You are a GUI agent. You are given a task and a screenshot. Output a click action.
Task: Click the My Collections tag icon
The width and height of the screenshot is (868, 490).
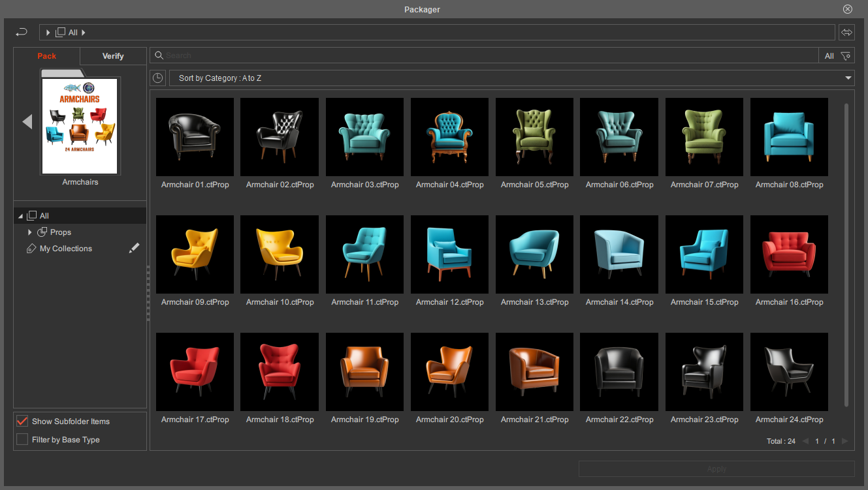click(x=31, y=249)
